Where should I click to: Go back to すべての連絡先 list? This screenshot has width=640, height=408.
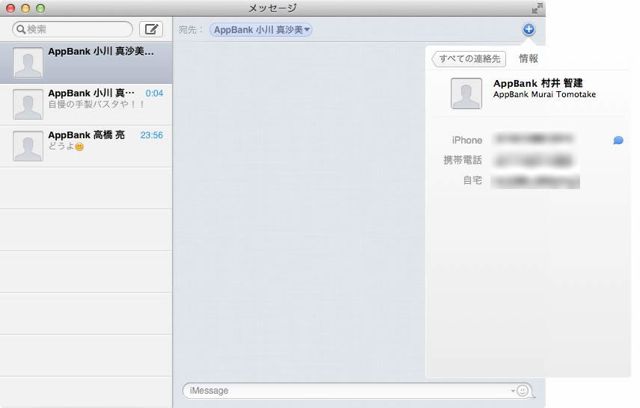click(469, 59)
